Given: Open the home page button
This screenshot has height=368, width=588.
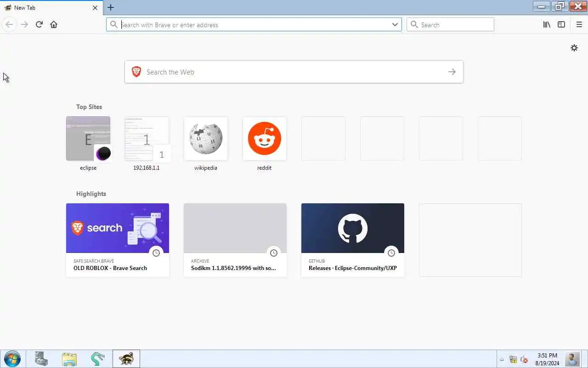Looking at the screenshot, I should pos(54,24).
